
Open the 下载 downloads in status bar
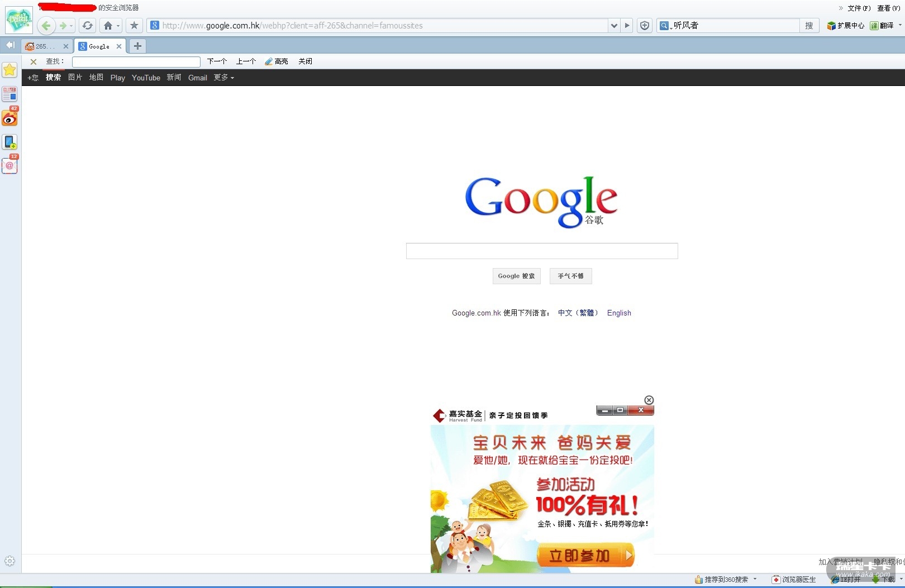click(884, 580)
